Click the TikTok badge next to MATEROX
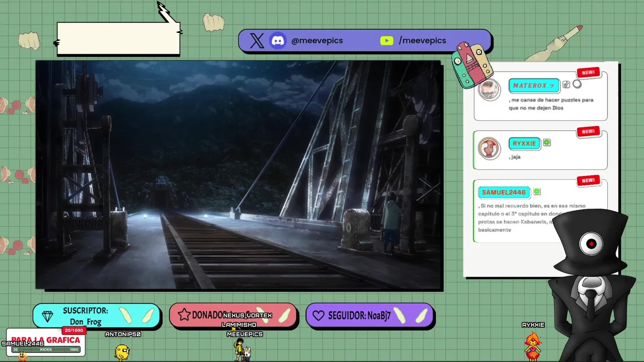The image size is (644, 362). click(566, 85)
